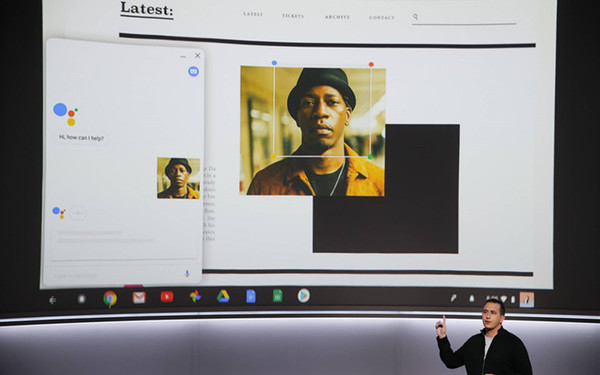Open the Play Store icon
Image resolution: width=600 pixels, height=375 pixels.
pos(303,295)
